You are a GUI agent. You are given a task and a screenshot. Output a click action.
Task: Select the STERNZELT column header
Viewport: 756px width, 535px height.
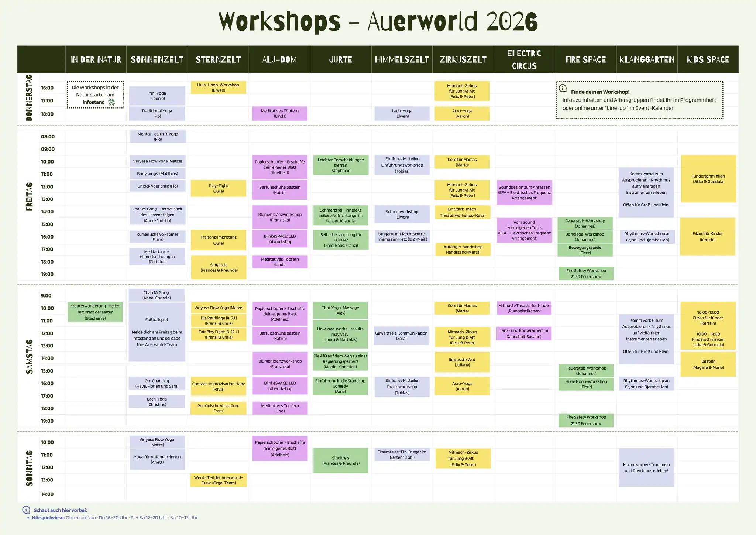[218, 59]
